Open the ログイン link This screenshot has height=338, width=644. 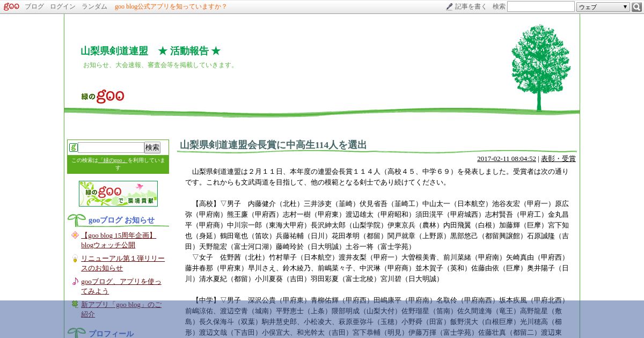pos(63,6)
